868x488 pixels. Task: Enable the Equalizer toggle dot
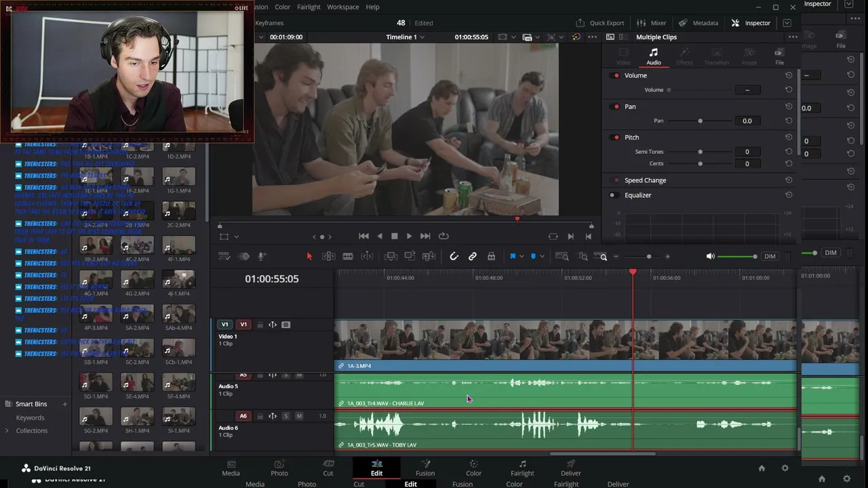pos(612,195)
